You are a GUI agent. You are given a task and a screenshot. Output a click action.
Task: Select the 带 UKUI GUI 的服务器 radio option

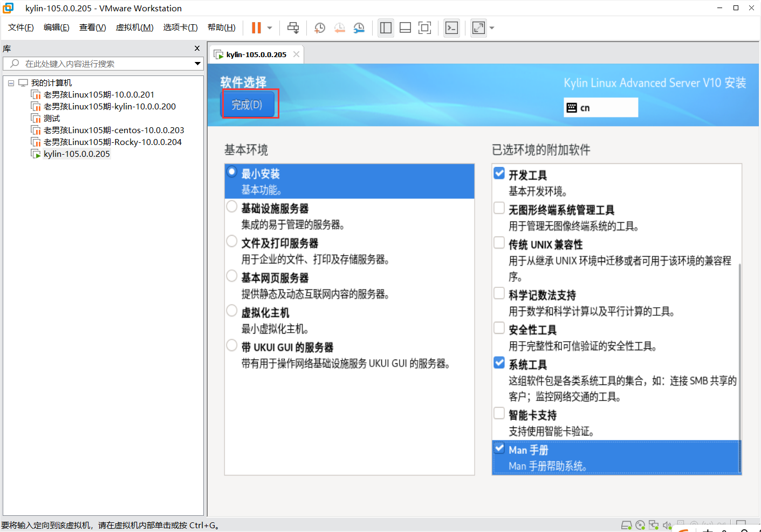pos(232,345)
